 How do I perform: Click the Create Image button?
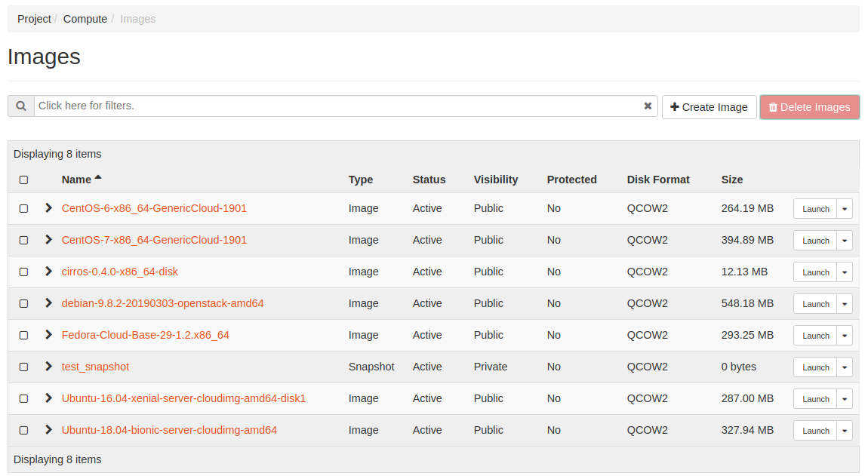[709, 107]
